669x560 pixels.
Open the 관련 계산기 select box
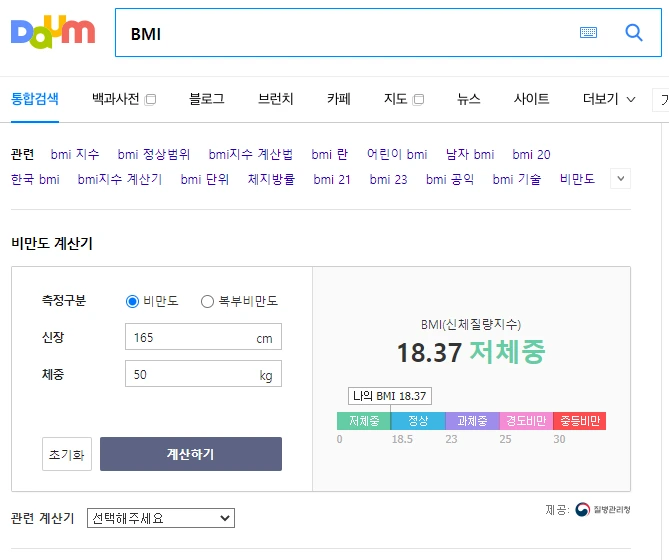coord(161,518)
